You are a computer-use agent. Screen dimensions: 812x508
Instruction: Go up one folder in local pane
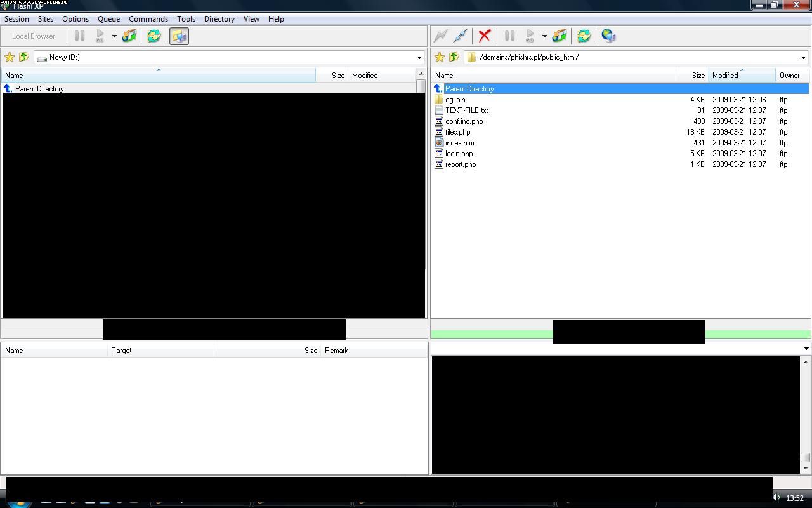click(x=24, y=57)
